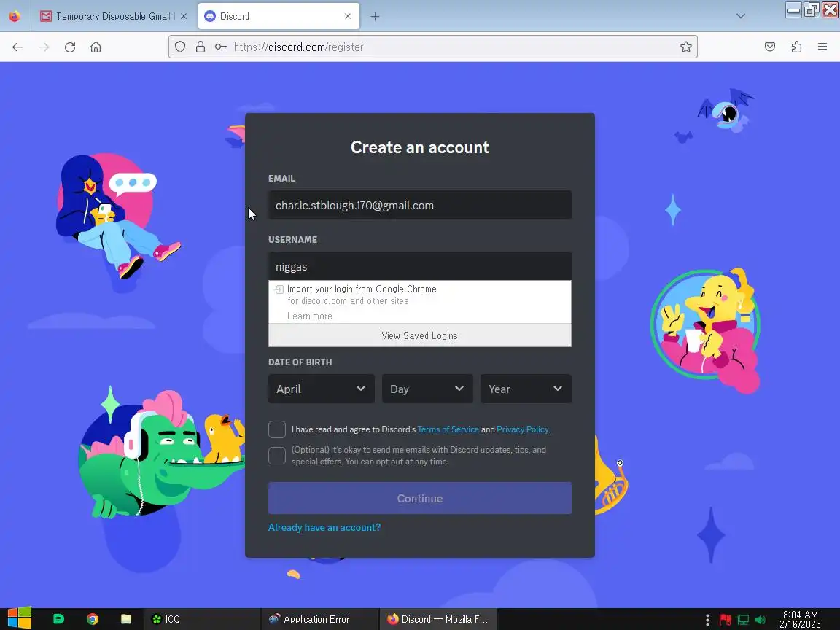The width and height of the screenshot is (840, 630).
Task: Reload the Discord register page
Action: [70, 47]
